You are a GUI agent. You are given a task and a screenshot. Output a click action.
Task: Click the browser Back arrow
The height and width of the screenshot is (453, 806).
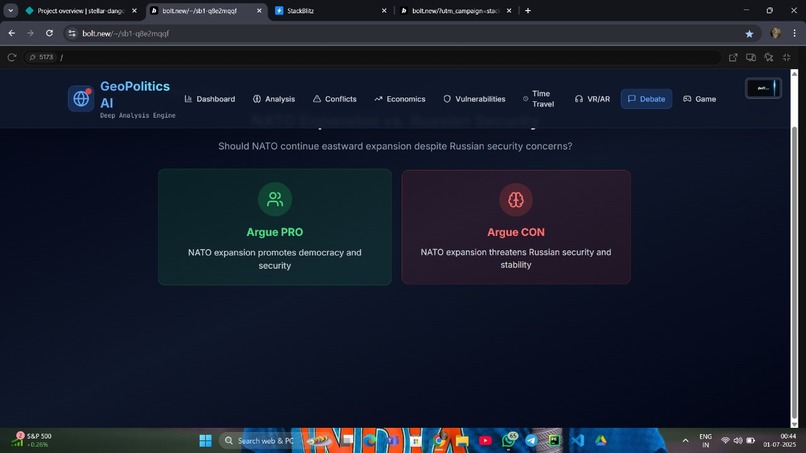[x=12, y=33]
